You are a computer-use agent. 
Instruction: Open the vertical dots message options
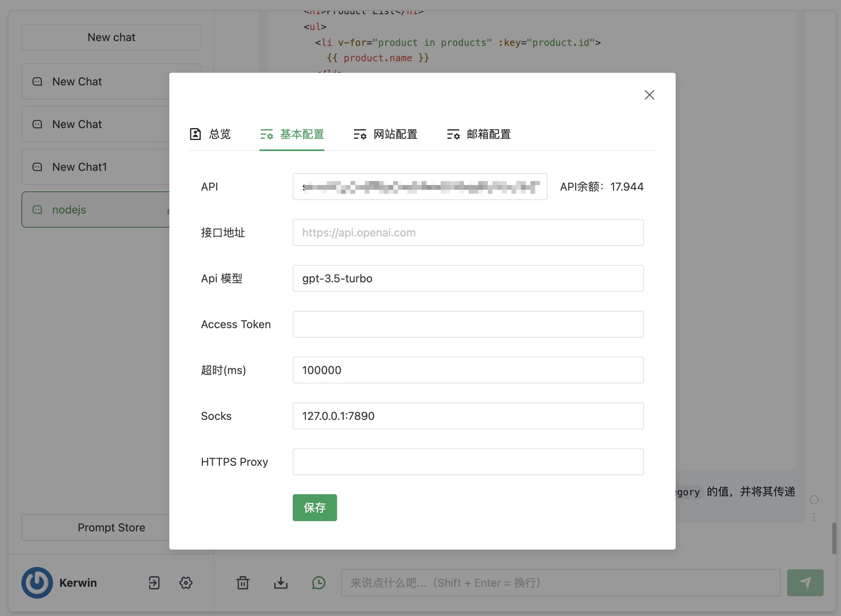[x=814, y=517]
